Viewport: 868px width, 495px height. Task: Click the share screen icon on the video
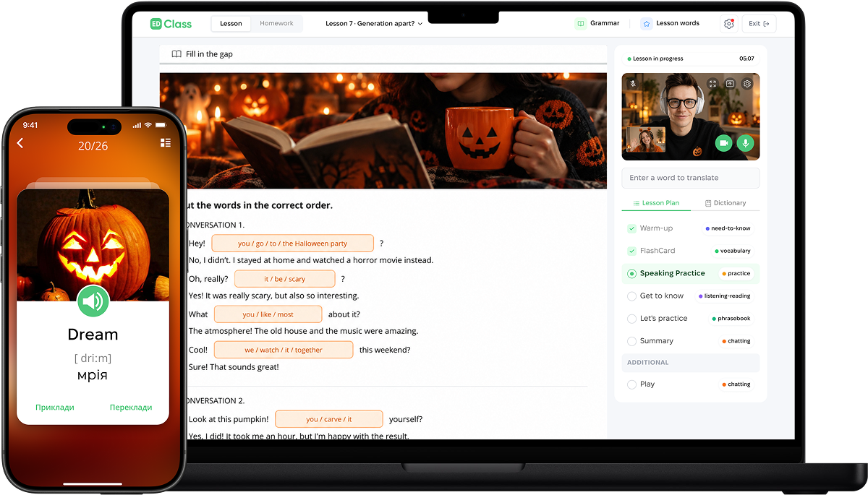(x=730, y=84)
